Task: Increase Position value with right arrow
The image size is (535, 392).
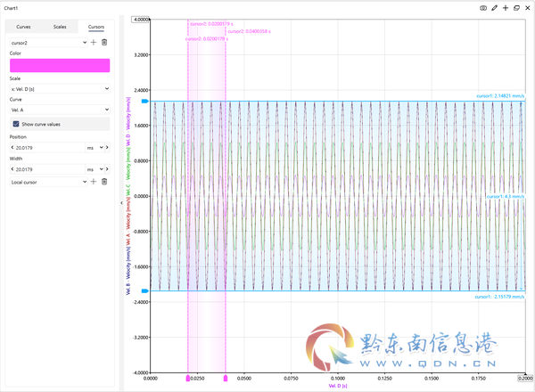Action: (x=107, y=147)
